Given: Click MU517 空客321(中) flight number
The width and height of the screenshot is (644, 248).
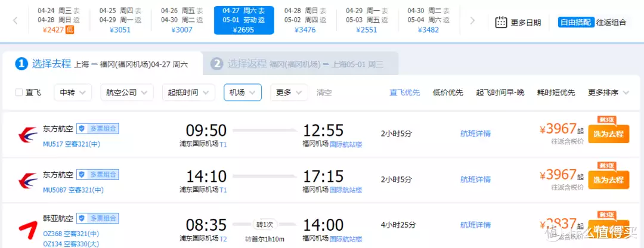Looking at the screenshot, I should tap(72, 144).
